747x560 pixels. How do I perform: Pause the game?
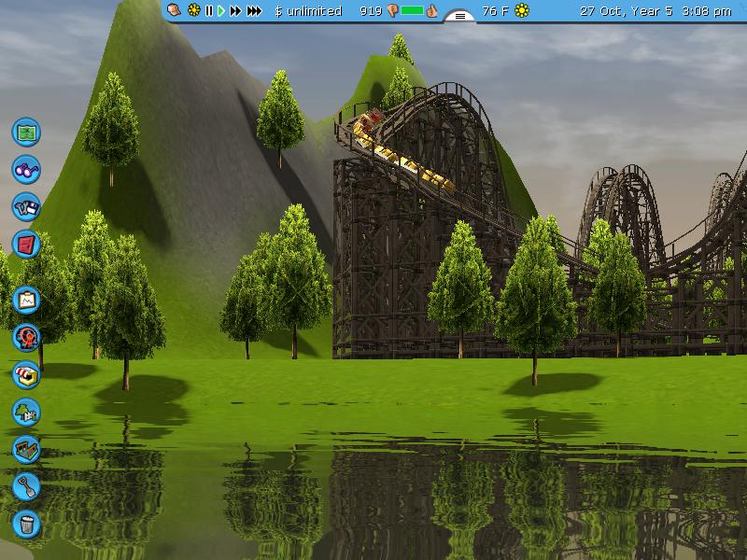(208, 10)
